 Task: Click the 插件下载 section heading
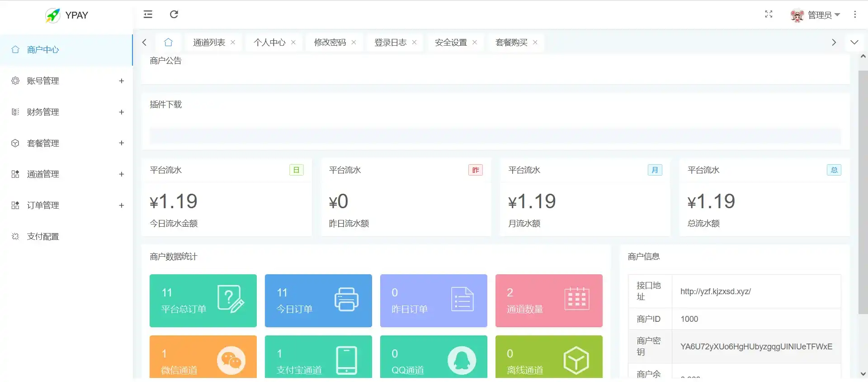coord(166,105)
